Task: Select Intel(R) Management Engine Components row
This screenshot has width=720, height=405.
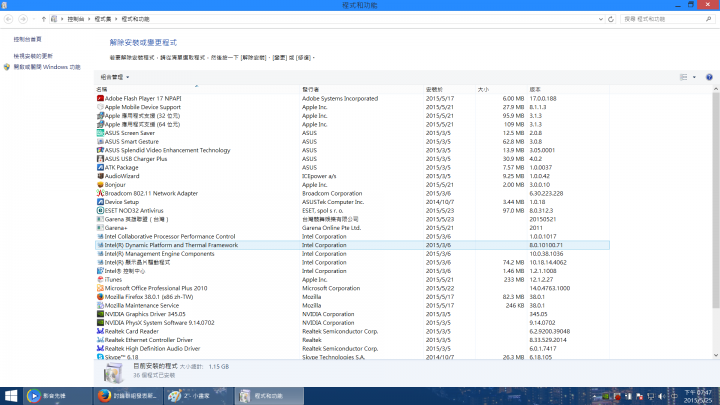Action: [352, 254]
